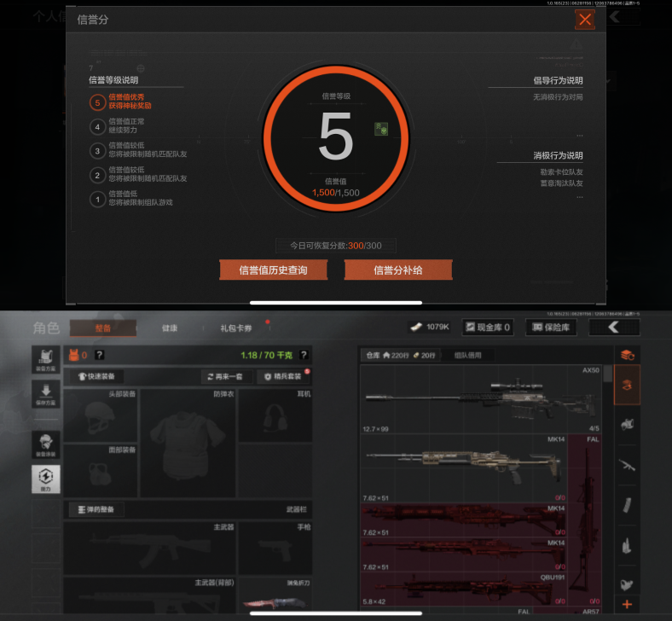Click 再来一套 equip again button
Screen dimensions: 672x621
[x=225, y=376]
